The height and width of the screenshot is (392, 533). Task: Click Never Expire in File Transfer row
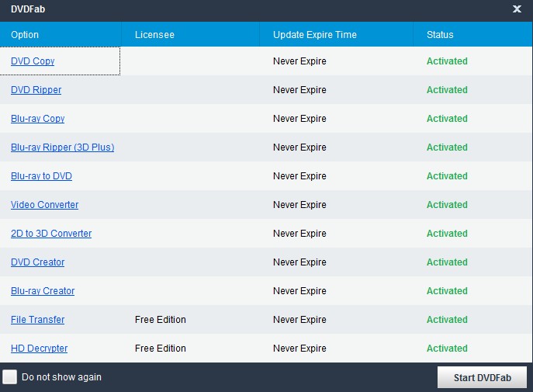pos(299,320)
